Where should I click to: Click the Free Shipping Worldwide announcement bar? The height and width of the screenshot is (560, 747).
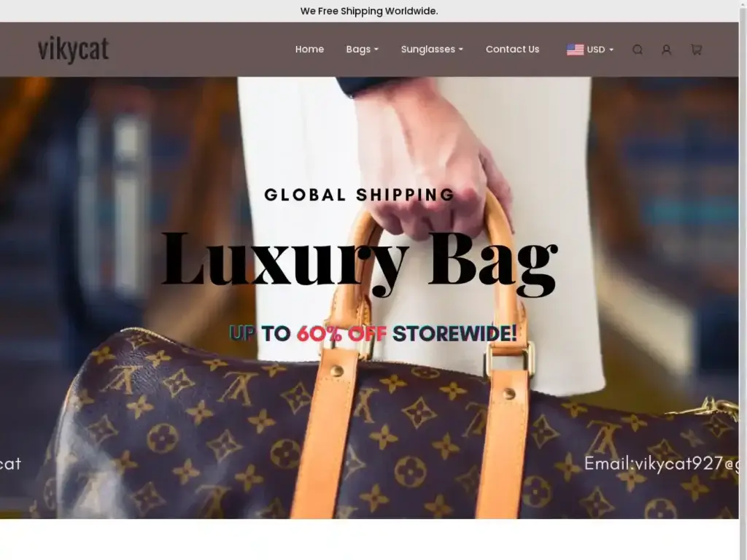369,11
